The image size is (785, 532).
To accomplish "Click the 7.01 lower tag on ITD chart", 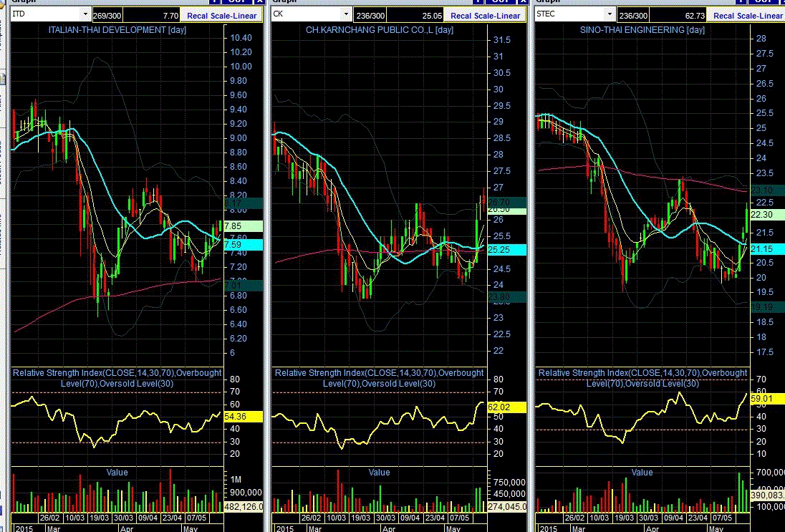I will click(x=244, y=285).
